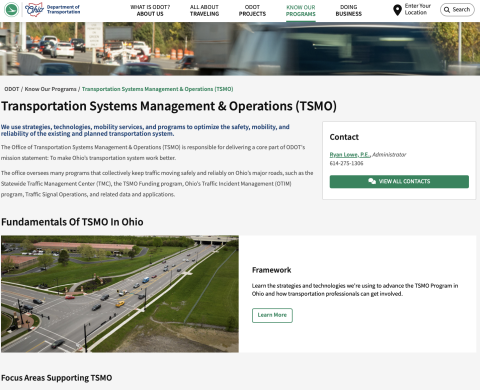Click Focus Areas Supporting TSMO heading

pyautogui.click(x=57, y=378)
